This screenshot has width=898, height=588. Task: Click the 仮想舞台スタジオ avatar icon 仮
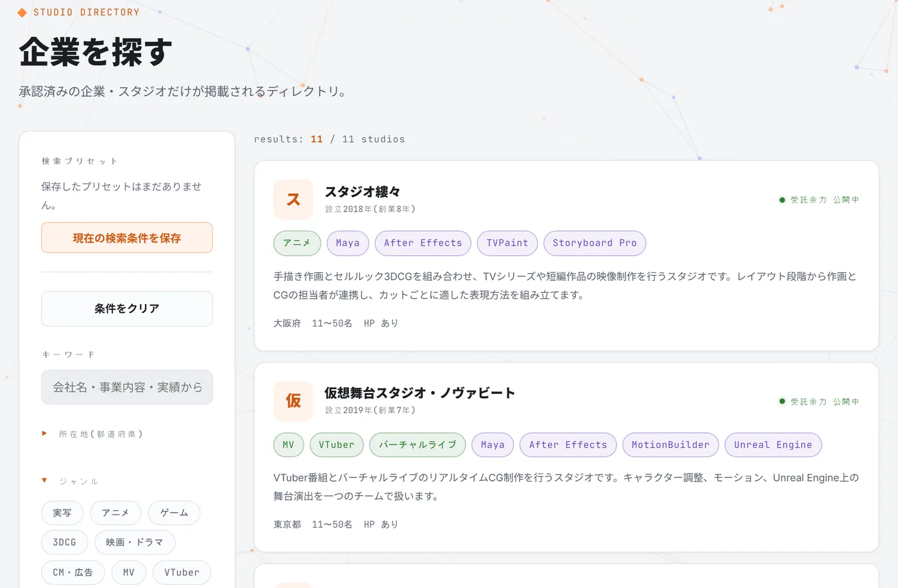(293, 401)
